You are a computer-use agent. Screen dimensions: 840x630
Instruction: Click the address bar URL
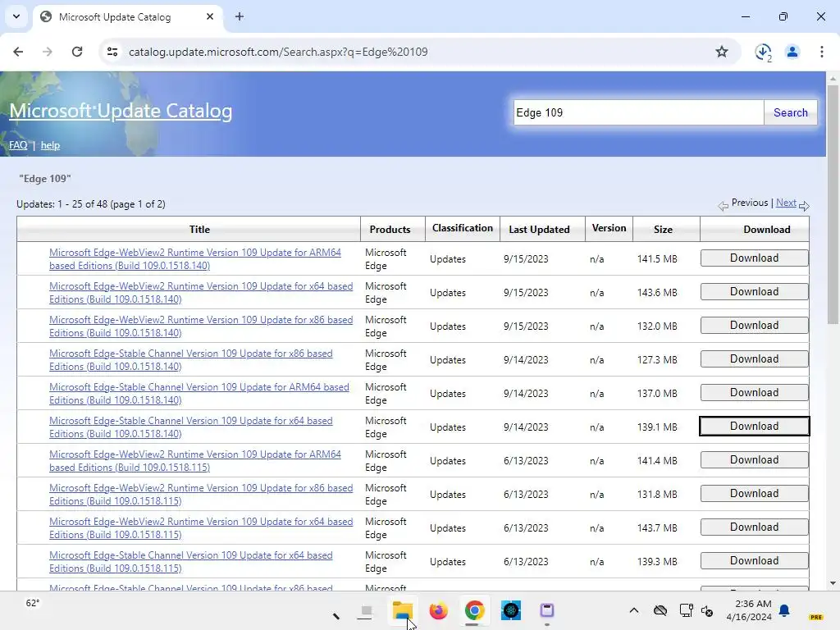click(278, 52)
